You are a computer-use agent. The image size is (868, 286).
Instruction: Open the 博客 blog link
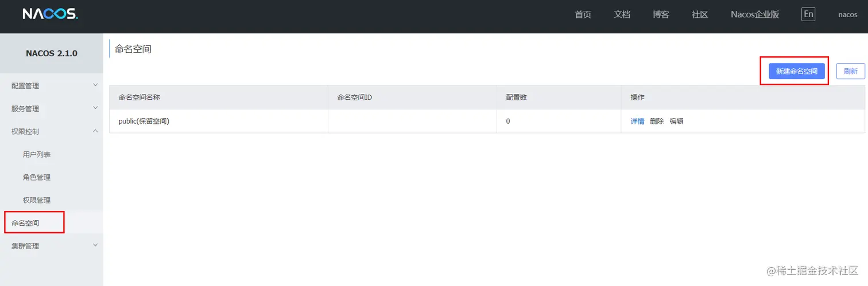tap(661, 14)
